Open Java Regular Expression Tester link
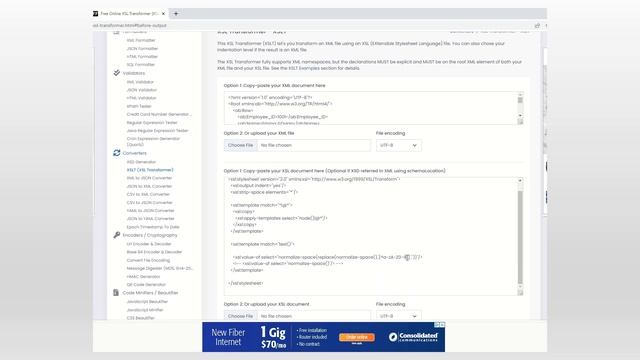Viewport: 640px width, 360px height. [x=157, y=131]
